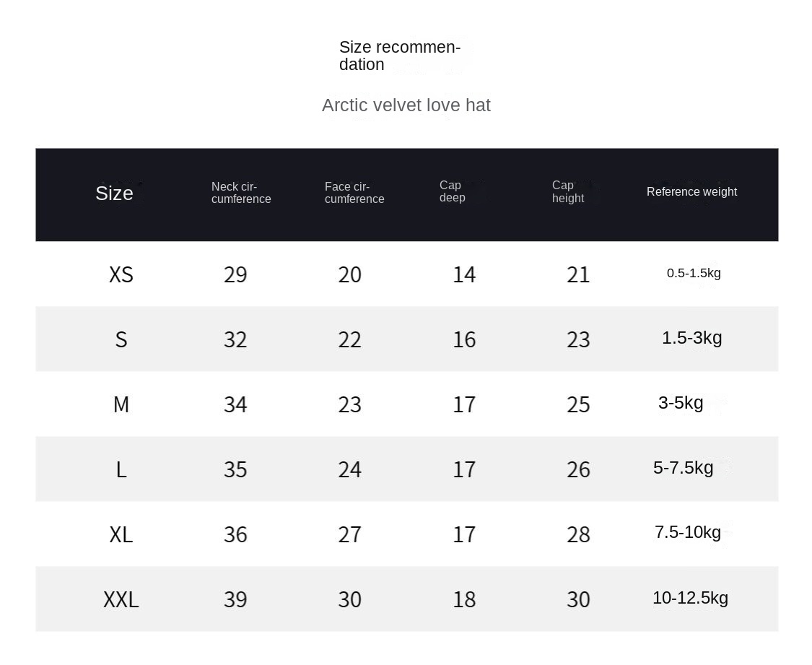Click the 10-12.5kg reference weight cell

tap(690, 598)
